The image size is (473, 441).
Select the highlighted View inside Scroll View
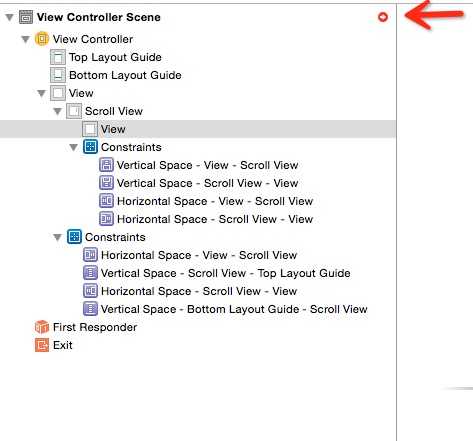click(x=198, y=129)
